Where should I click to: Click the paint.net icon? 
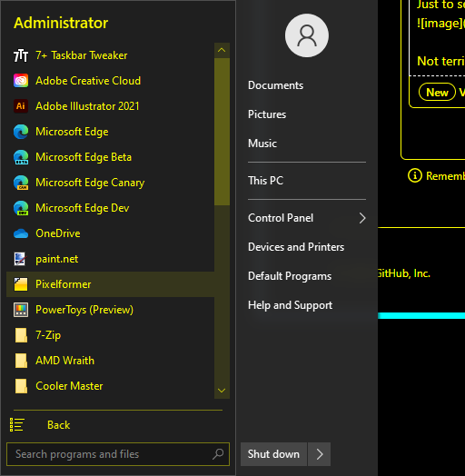pyautogui.click(x=21, y=259)
